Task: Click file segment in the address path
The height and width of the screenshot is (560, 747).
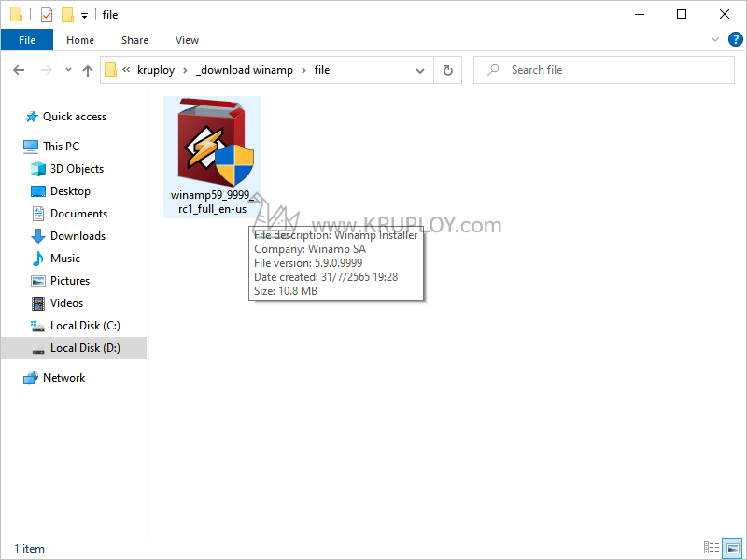Action: pyautogui.click(x=322, y=70)
